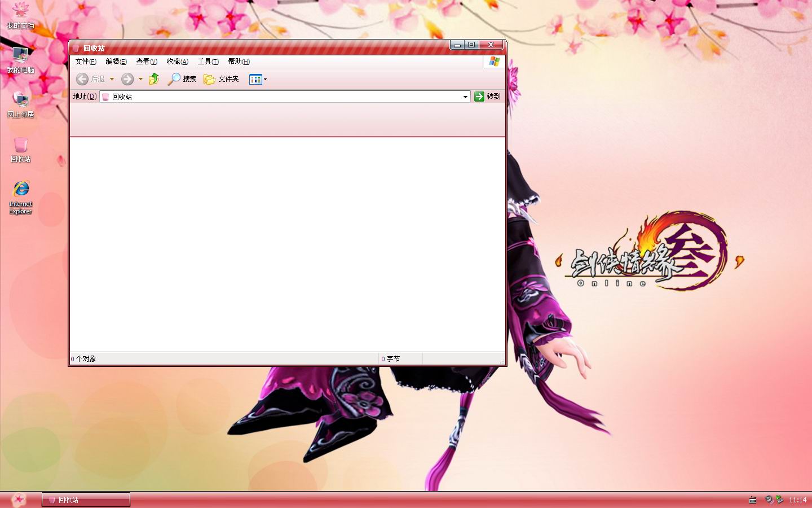Click the taskbar clock 11:14
Viewport: 812px width, 508px height.
(x=797, y=500)
